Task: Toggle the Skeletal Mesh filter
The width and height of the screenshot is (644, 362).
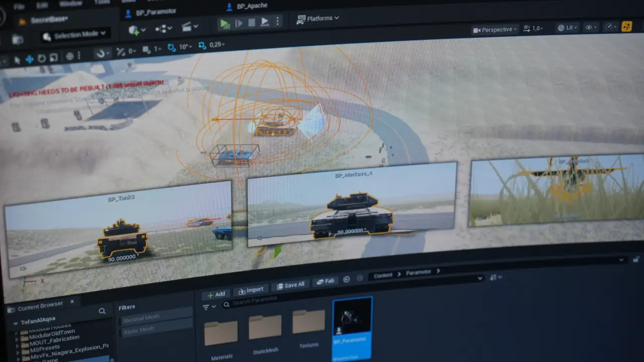Action: 155,317
